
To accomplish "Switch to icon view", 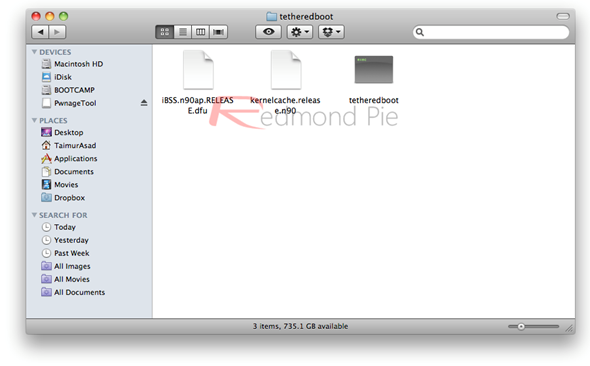I will 164,32.
